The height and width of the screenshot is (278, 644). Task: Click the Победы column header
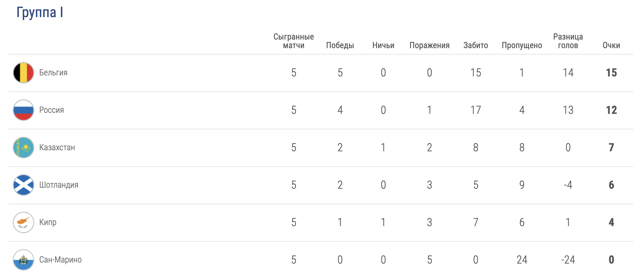pos(340,45)
